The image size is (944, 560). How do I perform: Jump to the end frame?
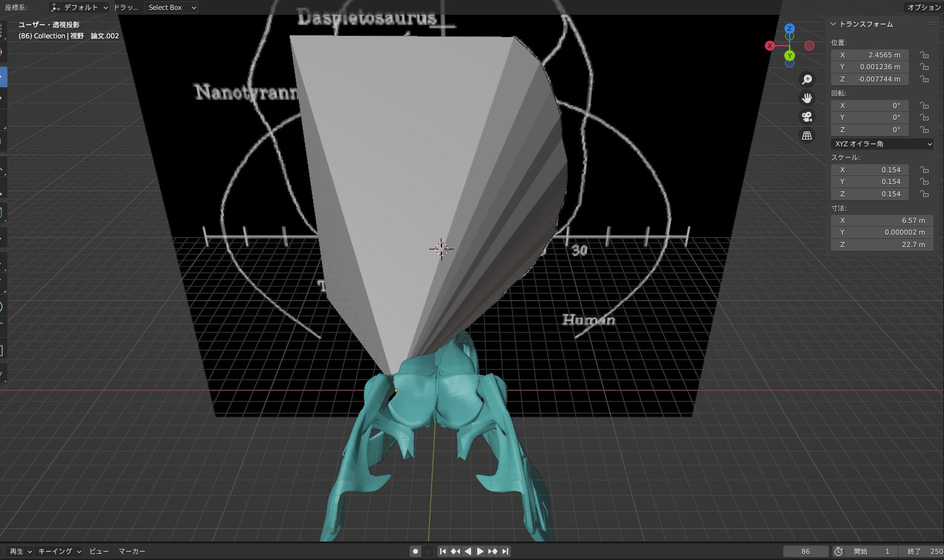pos(505,551)
